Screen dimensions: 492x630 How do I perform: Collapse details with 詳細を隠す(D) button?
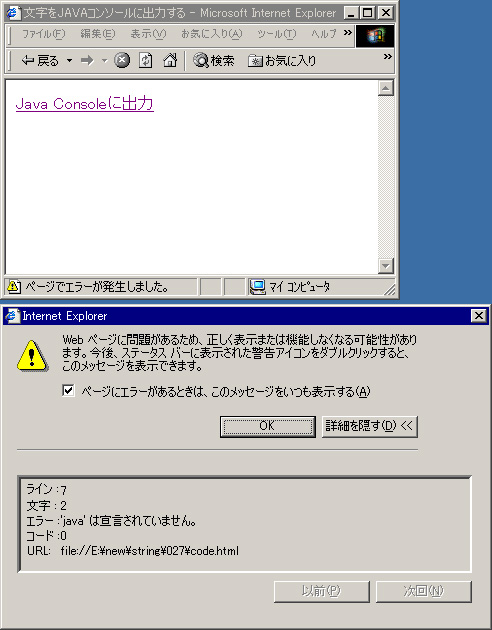point(370,426)
